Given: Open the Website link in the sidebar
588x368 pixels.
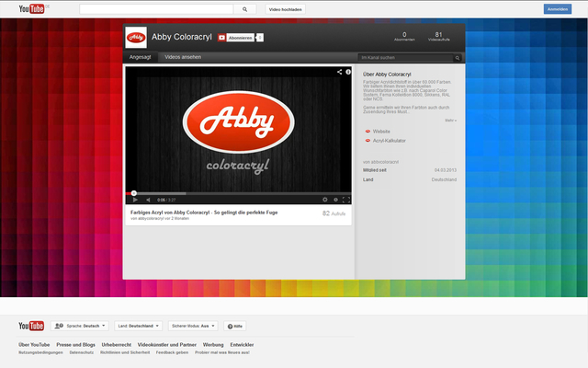Looking at the screenshot, I should [381, 132].
